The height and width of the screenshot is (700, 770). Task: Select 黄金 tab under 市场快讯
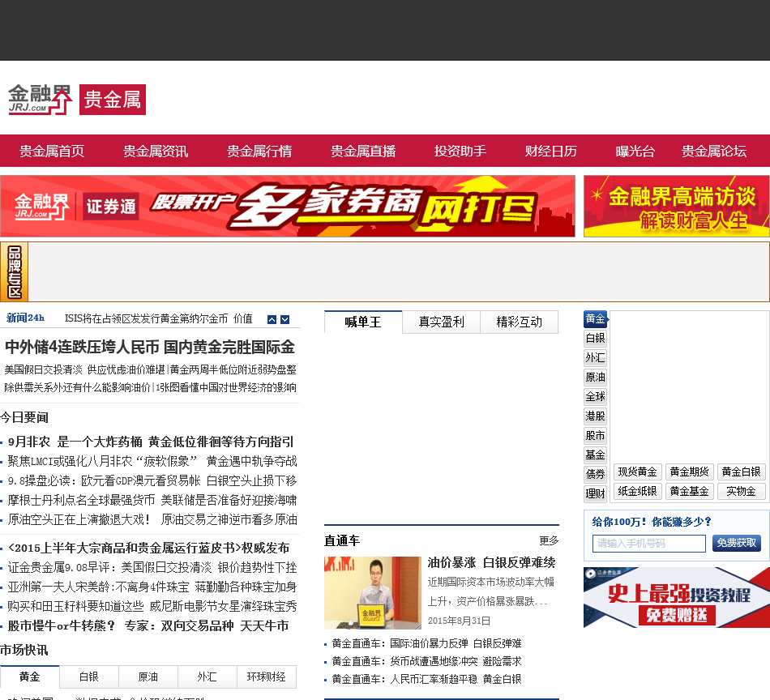coord(30,677)
